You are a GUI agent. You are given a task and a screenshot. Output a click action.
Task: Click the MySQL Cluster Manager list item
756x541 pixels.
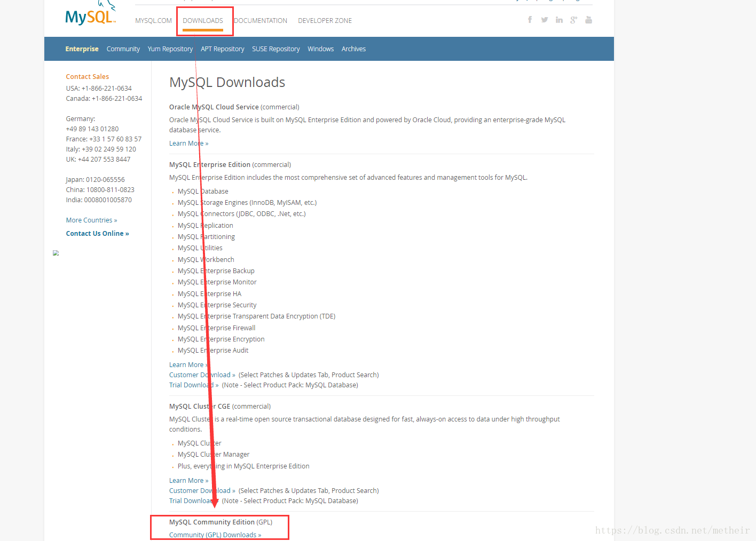point(214,455)
